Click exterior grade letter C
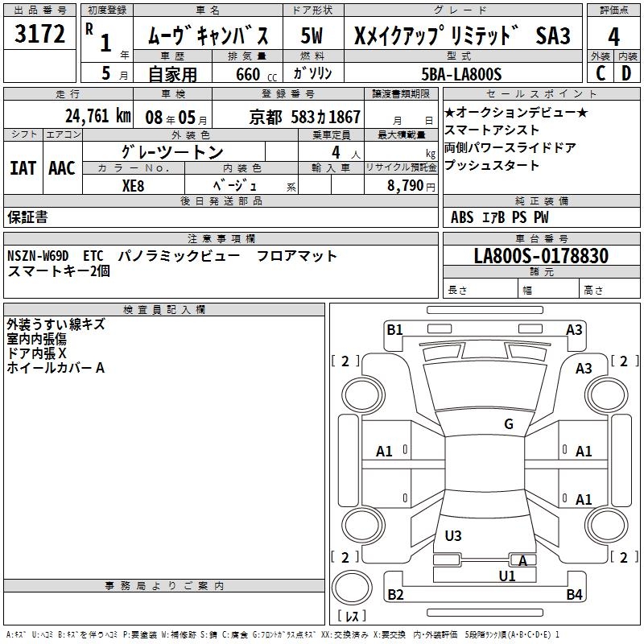 tap(601, 73)
